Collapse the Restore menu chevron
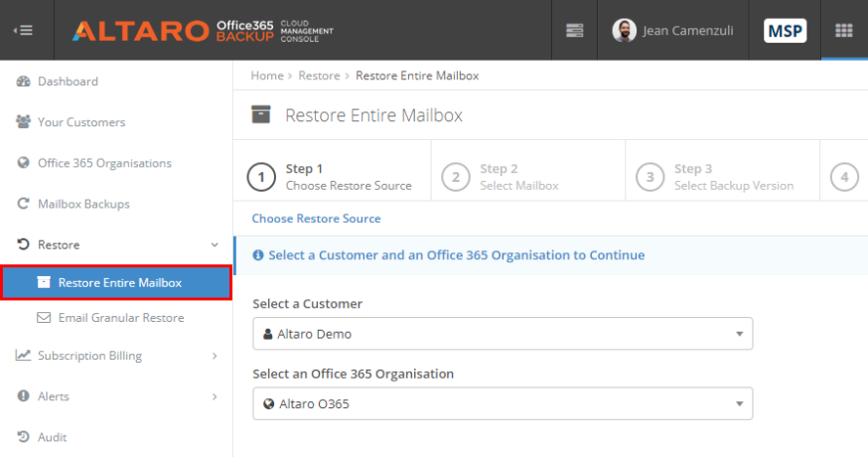 coord(215,244)
